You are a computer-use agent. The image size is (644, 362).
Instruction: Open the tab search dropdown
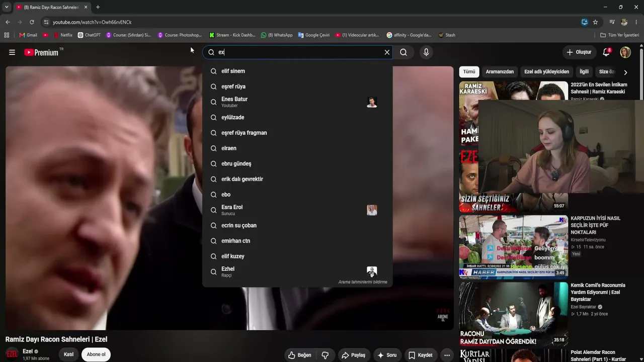[7, 7]
